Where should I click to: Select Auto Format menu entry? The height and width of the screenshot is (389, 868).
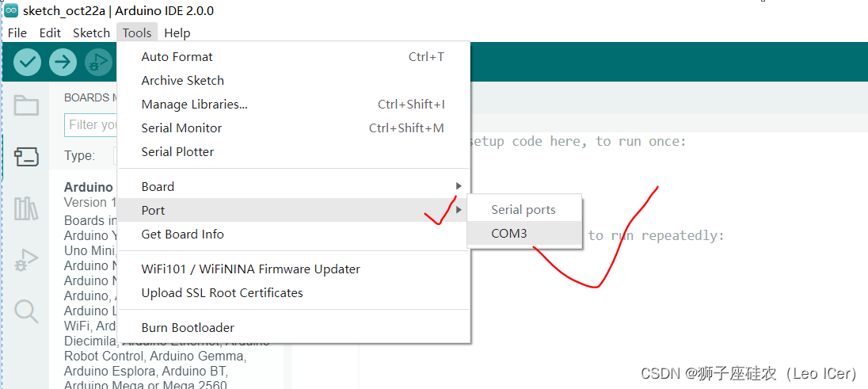click(x=293, y=56)
